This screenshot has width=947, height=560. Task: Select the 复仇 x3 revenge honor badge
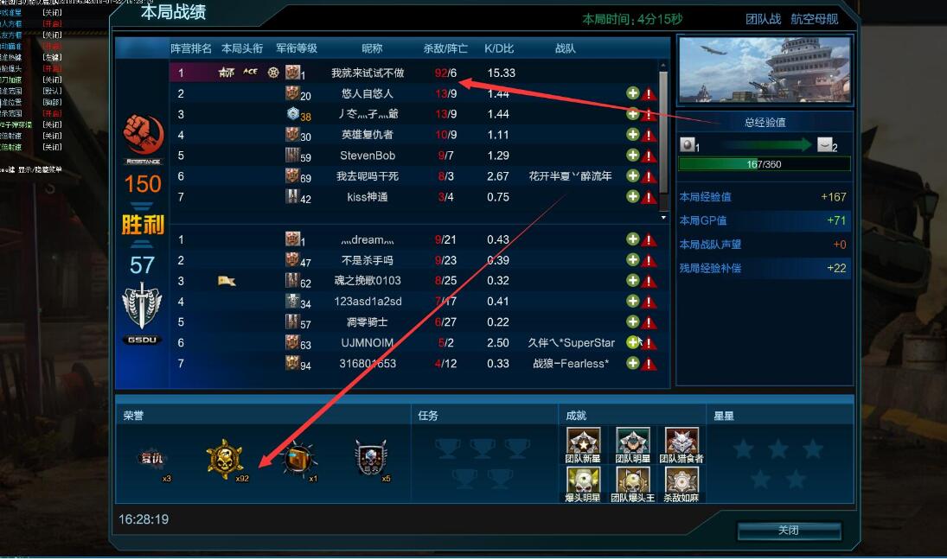click(152, 461)
